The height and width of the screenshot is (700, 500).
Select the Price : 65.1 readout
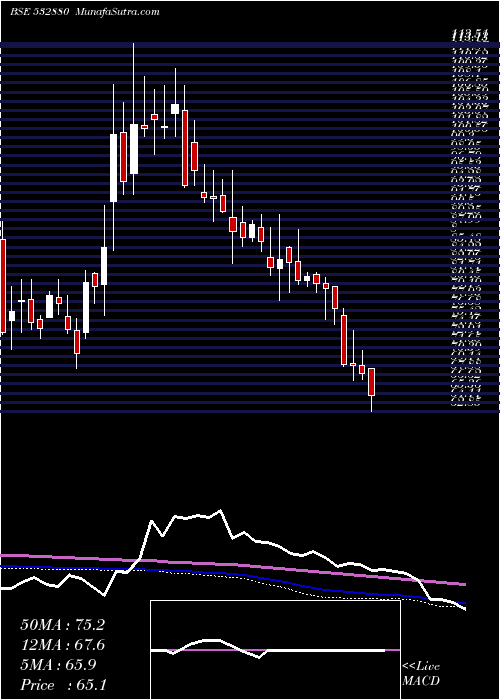[x=62, y=685]
